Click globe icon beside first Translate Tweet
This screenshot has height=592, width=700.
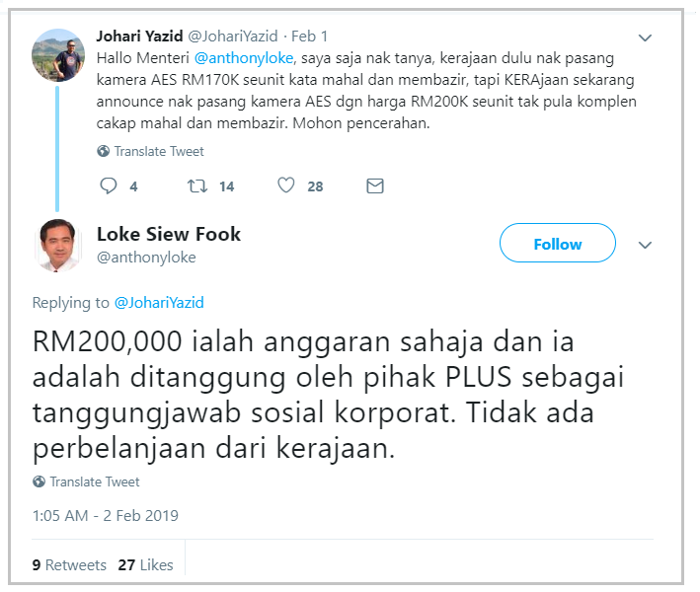[x=103, y=151]
